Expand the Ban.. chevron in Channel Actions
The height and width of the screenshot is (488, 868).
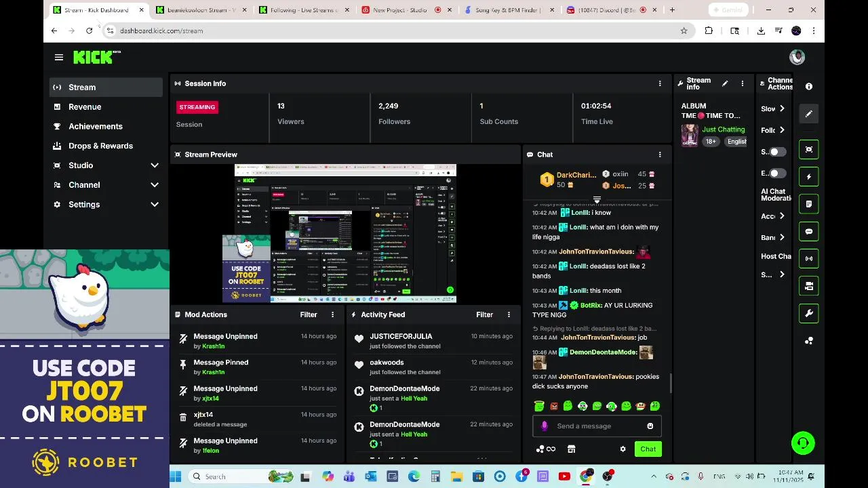782,238
